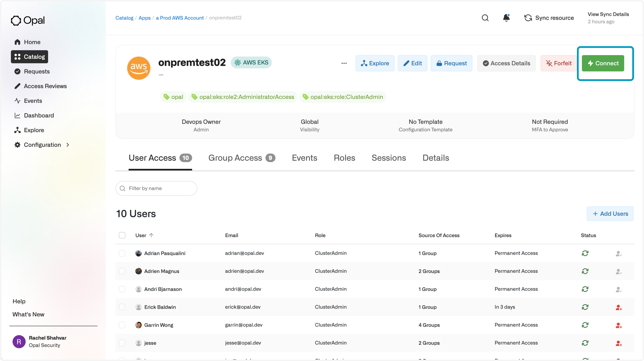644x361 pixels.
Task: Toggle the select-all users checkbox
Action: click(122, 235)
